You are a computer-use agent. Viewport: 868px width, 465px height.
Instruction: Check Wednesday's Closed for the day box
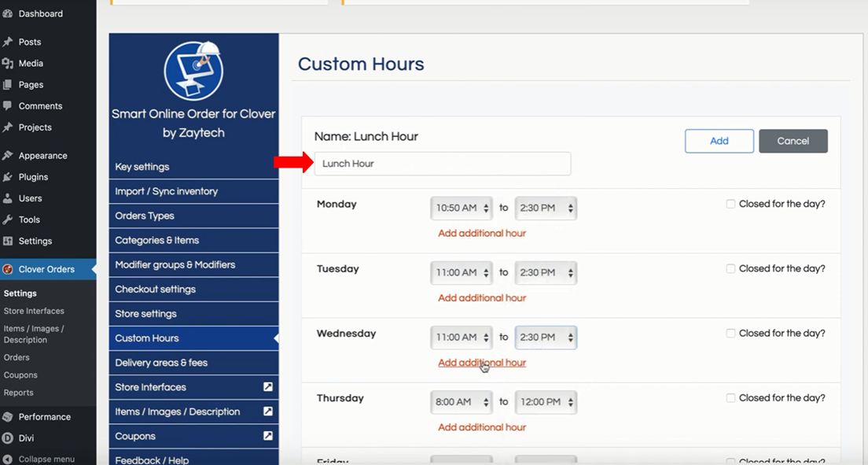[730, 333]
